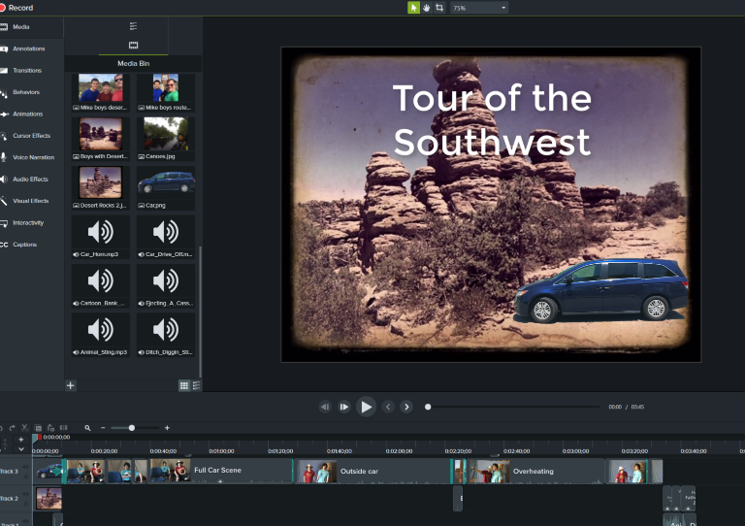Screen dimensions: 745x526
Task: Switch media bin to list view
Action: (196, 385)
